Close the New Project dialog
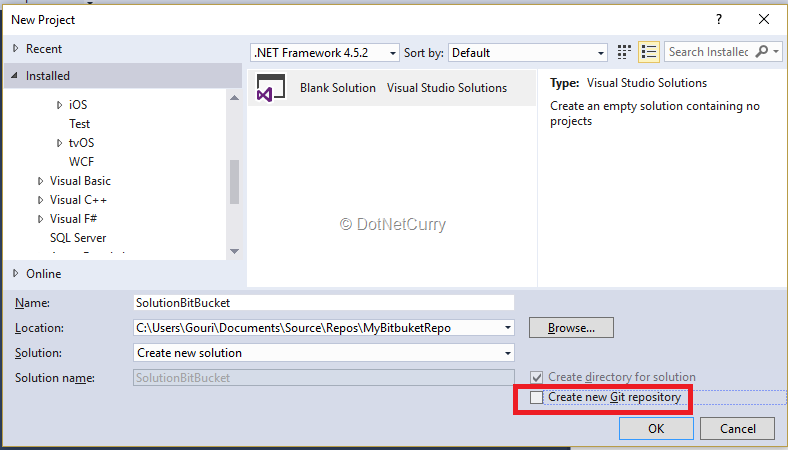Viewport: 788px width, 450px height. tap(764, 20)
